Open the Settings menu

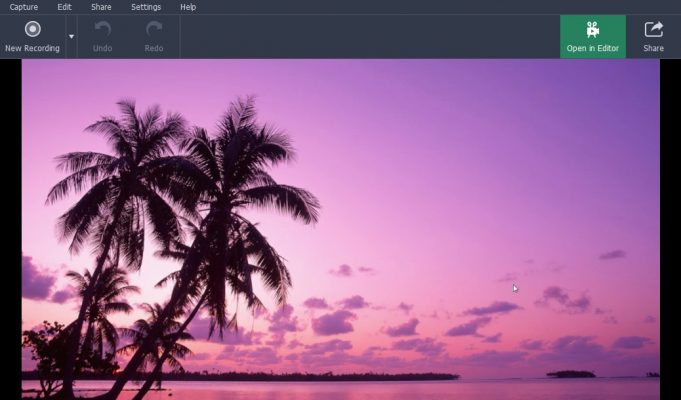coord(146,7)
